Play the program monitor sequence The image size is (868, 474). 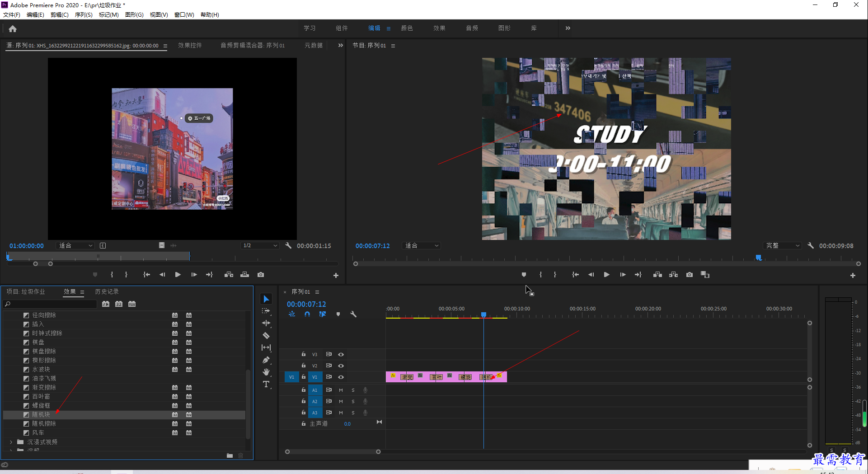pyautogui.click(x=606, y=275)
